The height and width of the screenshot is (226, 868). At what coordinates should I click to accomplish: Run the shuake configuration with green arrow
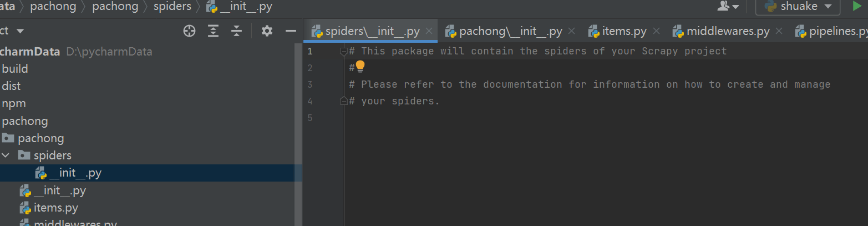(857, 6)
